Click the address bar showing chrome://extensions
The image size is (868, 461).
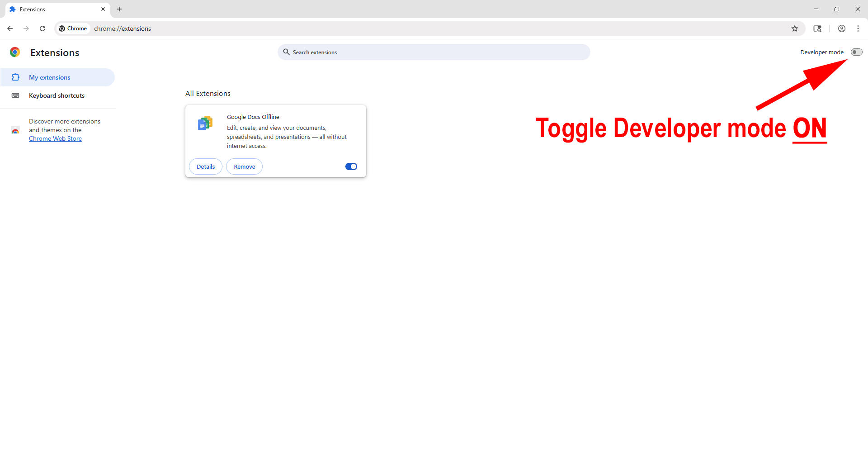click(407, 29)
